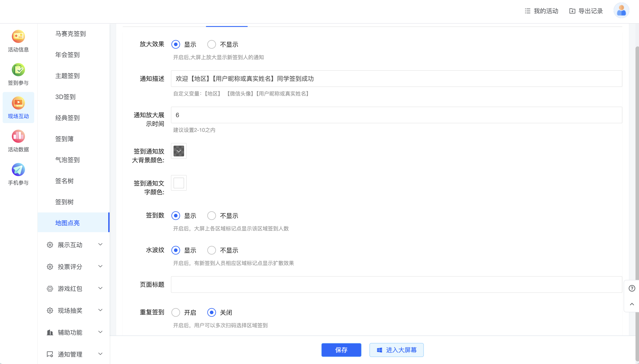Select 不显示 for 签到数

coord(212,216)
